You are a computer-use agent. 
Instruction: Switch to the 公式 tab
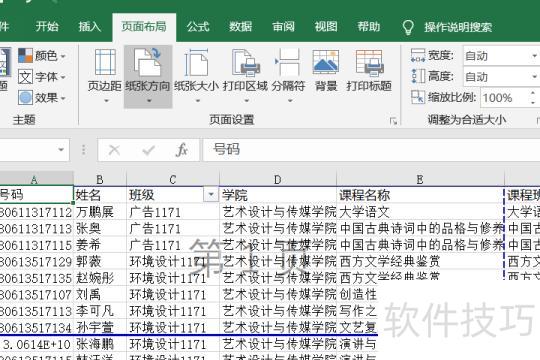pyautogui.click(x=198, y=27)
